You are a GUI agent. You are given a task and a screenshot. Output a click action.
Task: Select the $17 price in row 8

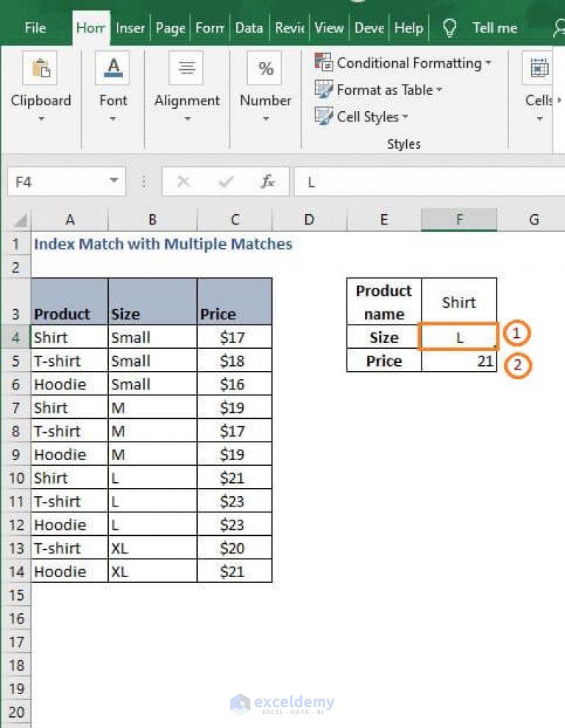tap(235, 431)
